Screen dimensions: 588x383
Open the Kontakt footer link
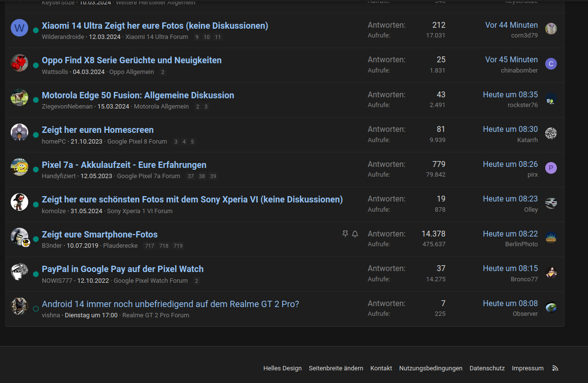click(381, 368)
